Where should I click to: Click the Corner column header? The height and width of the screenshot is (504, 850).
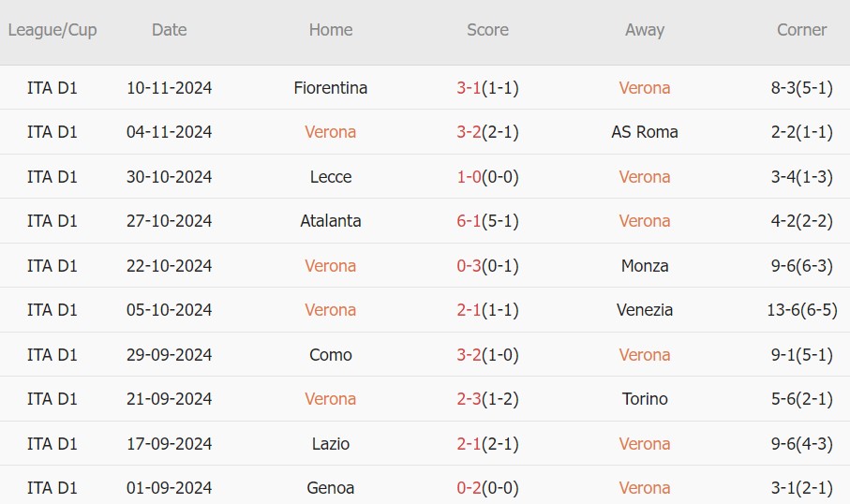801,30
